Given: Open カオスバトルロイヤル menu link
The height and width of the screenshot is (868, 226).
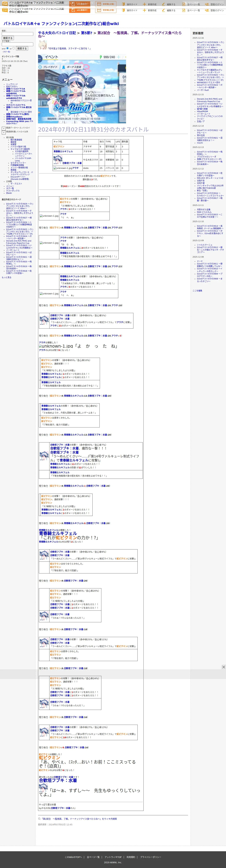Looking at the screenshot, I should click(15, 105).
